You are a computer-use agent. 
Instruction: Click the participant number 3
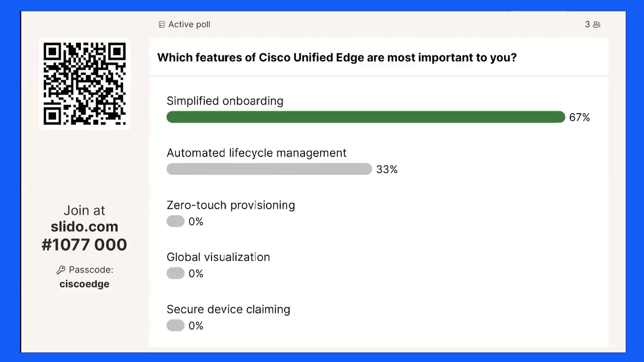[x=587, y=24]
